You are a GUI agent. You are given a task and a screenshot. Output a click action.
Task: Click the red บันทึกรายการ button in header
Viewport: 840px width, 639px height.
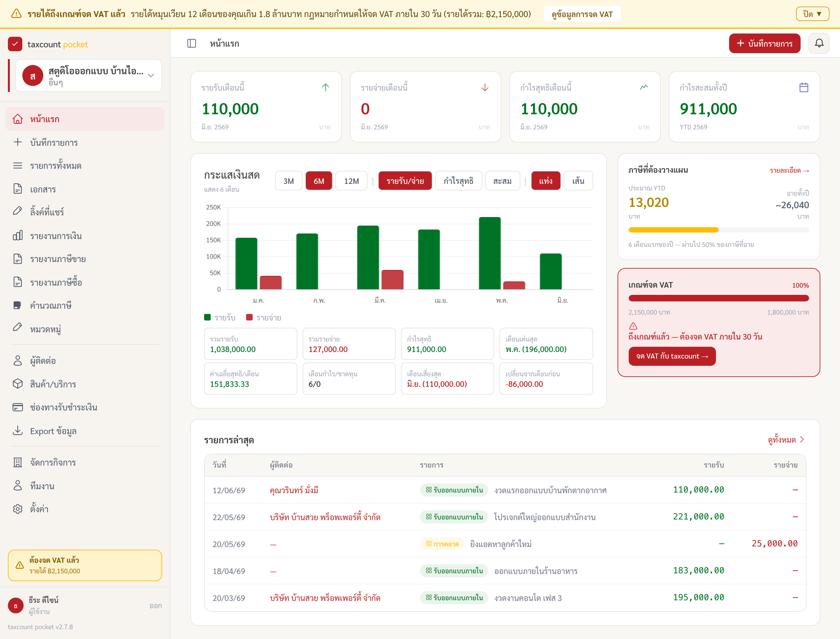point(764,43)
